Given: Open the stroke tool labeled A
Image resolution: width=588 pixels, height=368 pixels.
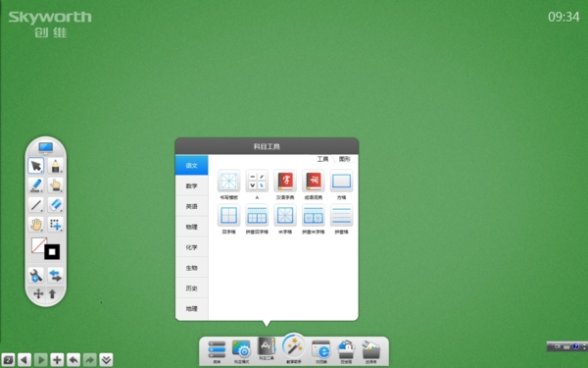Looking at the screenshot, I should [x=257, y=181].
